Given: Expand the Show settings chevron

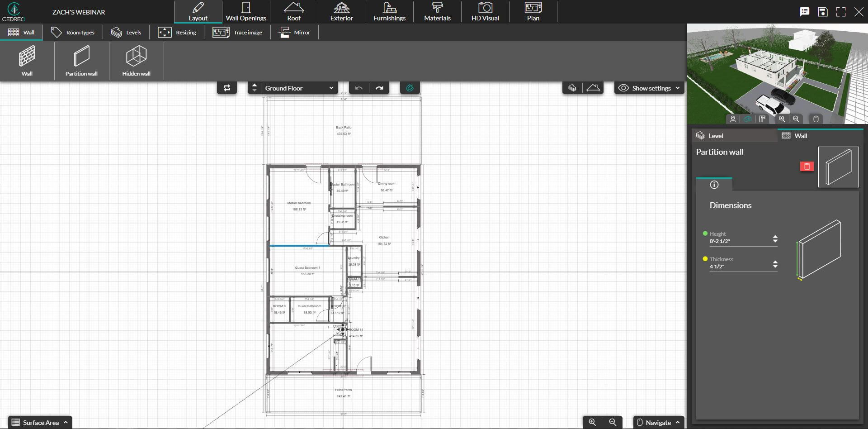Looking at the screenshot, I should [677, 88].
